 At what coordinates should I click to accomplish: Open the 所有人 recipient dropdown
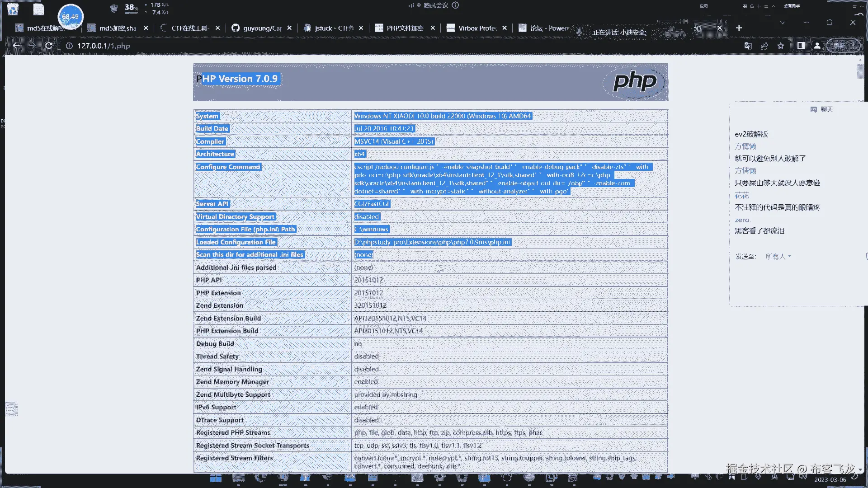pos(778,256)
